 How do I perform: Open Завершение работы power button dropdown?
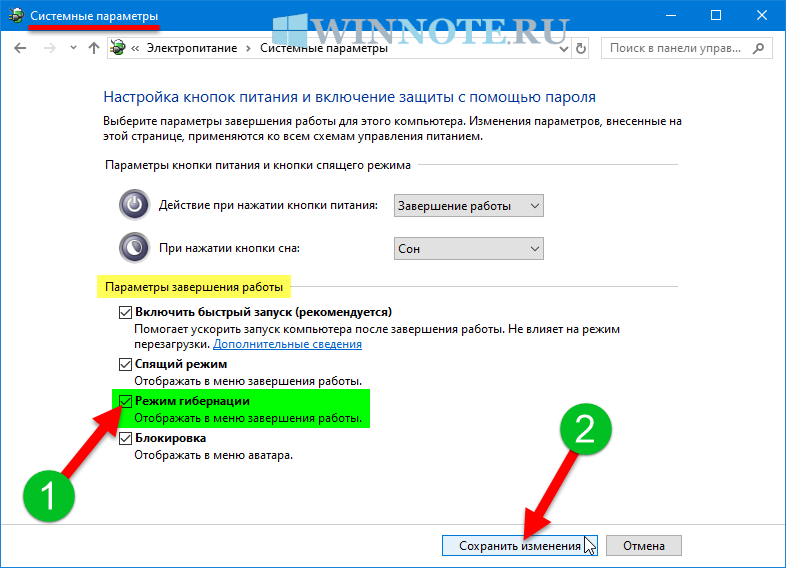pos(469,206)
